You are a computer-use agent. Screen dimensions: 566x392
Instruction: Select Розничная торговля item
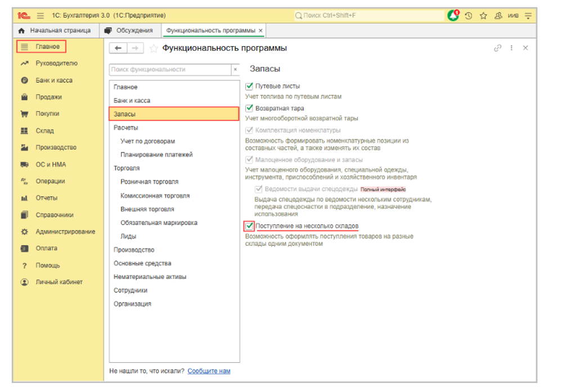pyautogui.click(x=174, y=182)
